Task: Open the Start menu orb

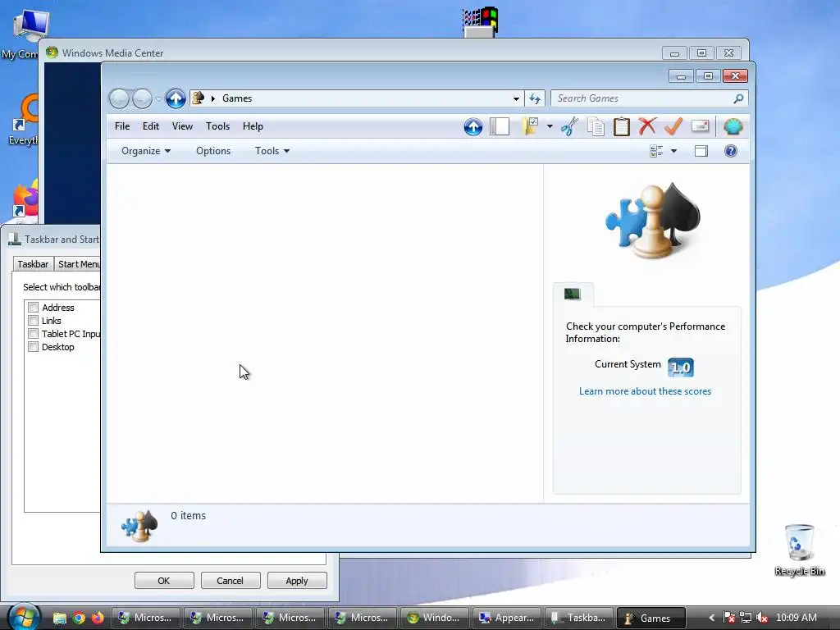Action: point(24,617)
